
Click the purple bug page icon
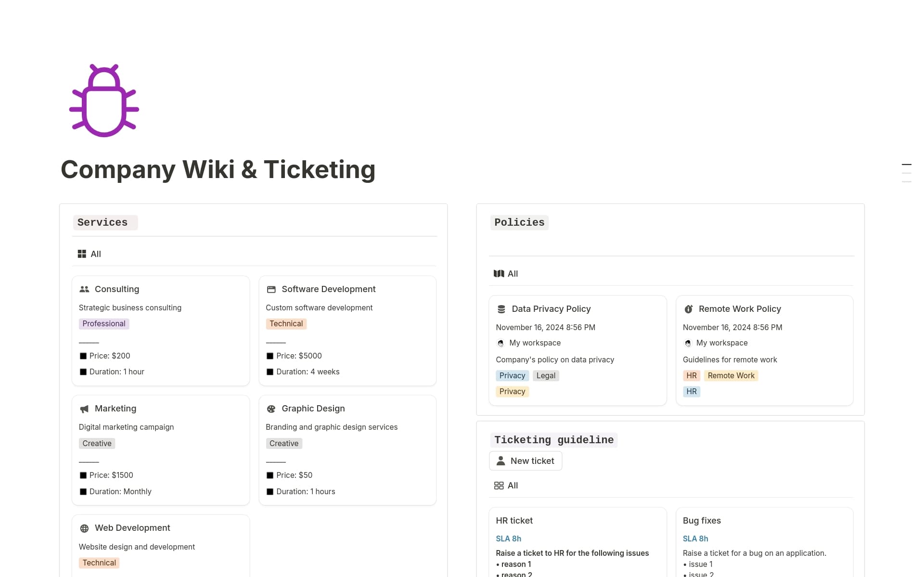click(103, 99)
